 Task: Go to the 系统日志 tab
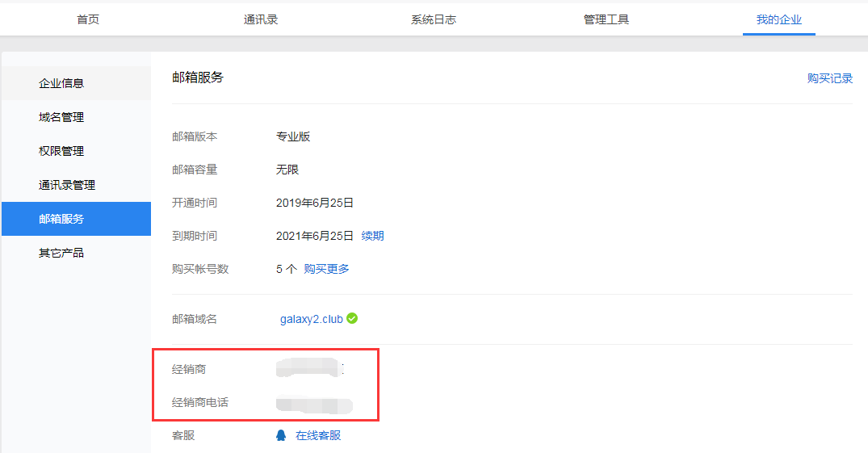click(434, 19)
